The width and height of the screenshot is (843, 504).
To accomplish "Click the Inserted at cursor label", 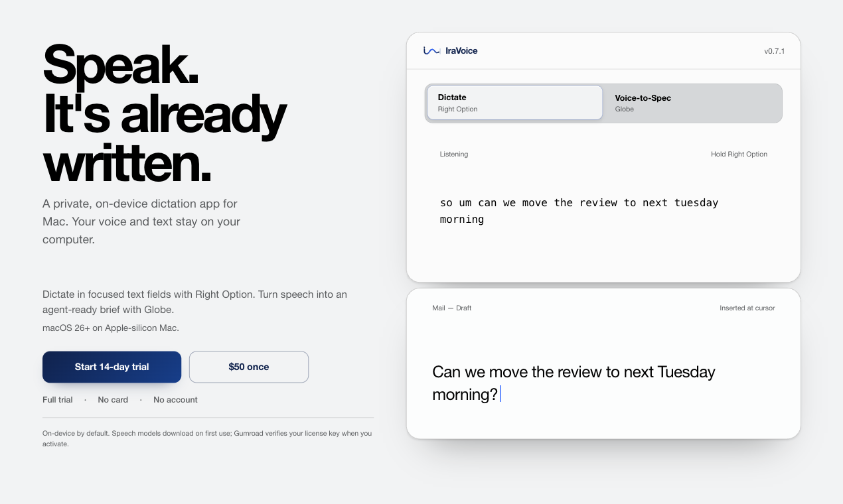I will click(x=747, y=308).
